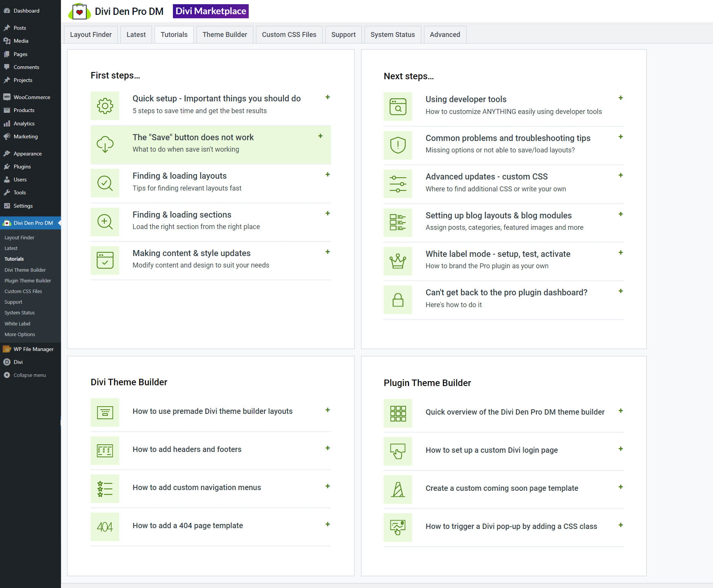Switch to the Theme Builder tab
Viewport: 713px width, 588px height.
(x=225, y=35)
